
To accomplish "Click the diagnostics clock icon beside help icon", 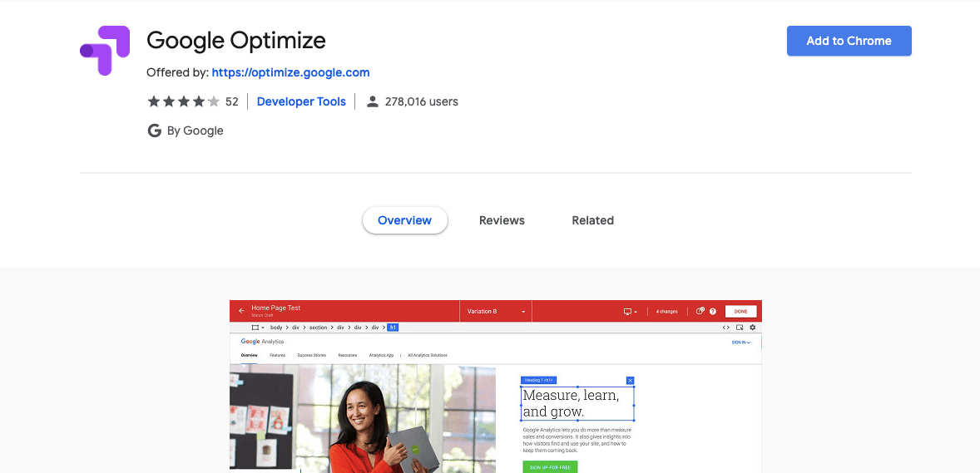I will [700, 311].
